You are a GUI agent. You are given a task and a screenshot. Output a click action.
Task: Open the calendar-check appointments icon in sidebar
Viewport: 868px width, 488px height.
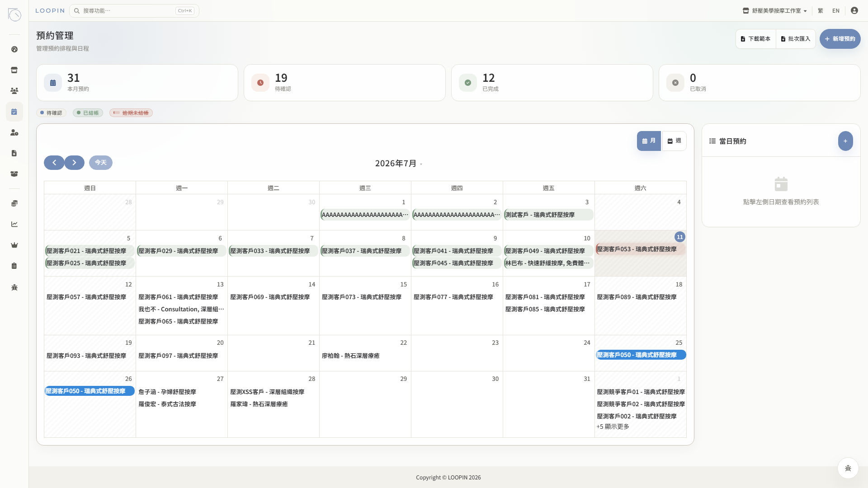pyautogui.click(x=14, y=112)
